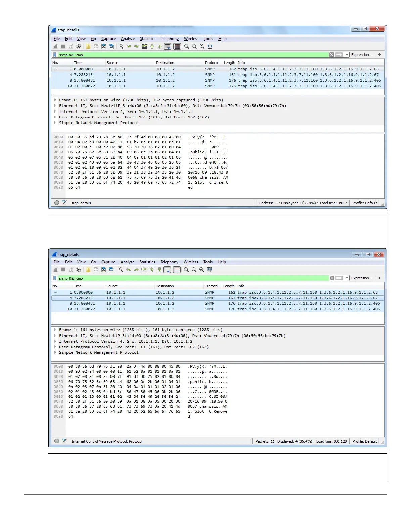Open the Wireless menu in lower window
Viewport: 411px width, 532px height.
click(191, 262)
